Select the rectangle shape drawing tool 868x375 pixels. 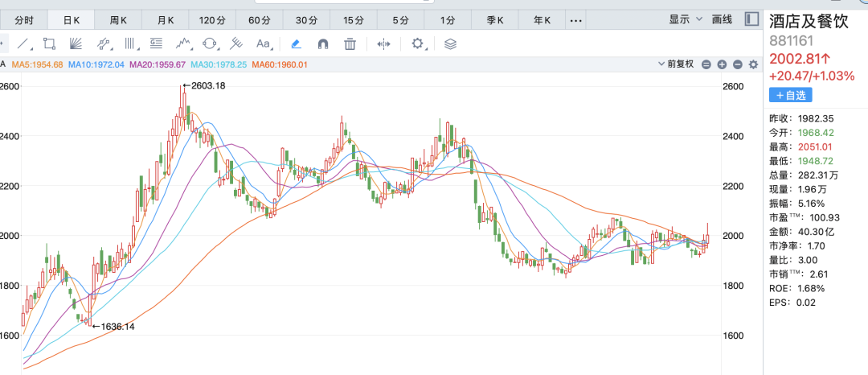[x=50, y=43]
